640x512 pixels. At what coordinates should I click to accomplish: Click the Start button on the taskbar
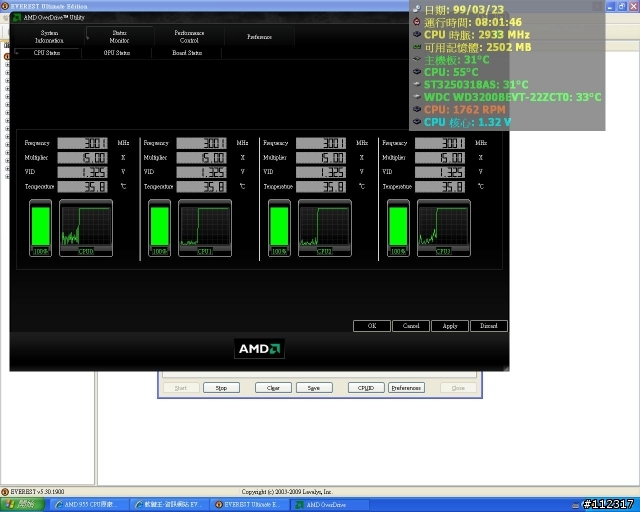[x=22, y=505]
